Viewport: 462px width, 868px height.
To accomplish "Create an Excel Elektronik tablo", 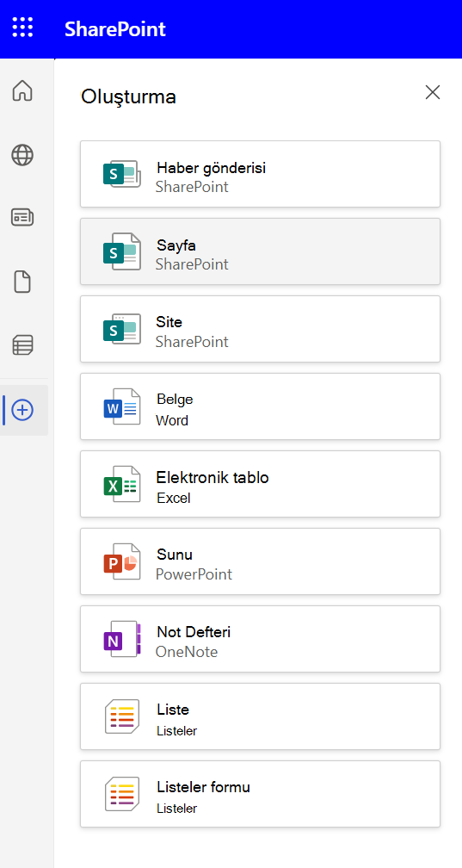I will click(260, 484).
